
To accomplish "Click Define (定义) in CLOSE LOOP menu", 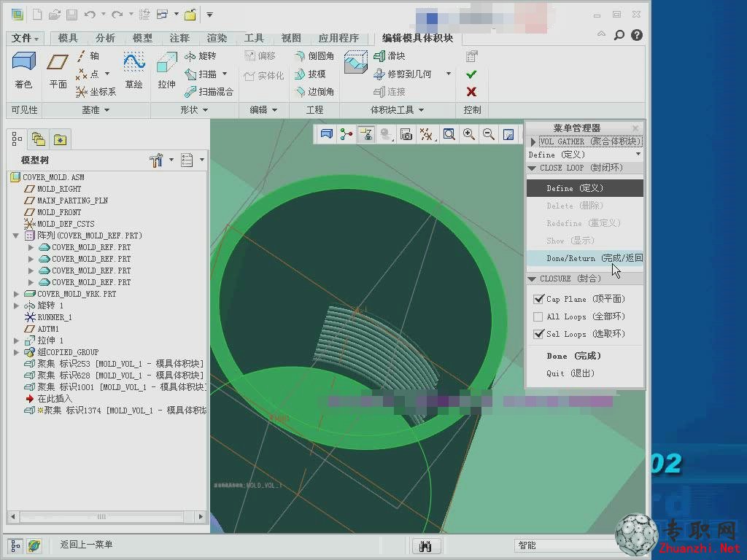I will click(x=584, y=188).
